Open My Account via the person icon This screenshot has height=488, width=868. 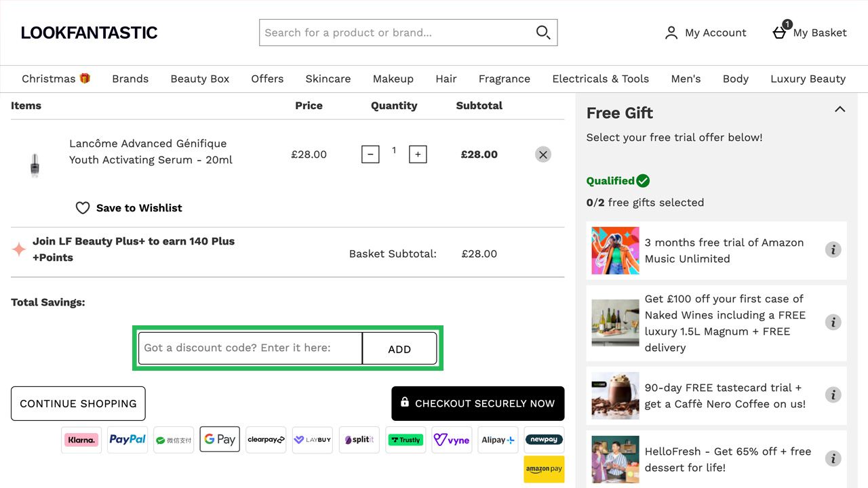tap(671, 33)
